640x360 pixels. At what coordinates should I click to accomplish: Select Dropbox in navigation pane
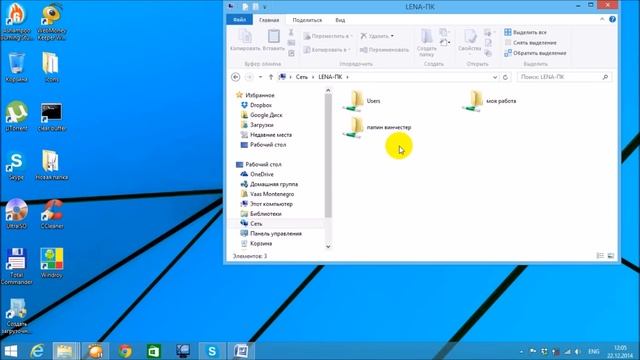(x=256, y=105)
